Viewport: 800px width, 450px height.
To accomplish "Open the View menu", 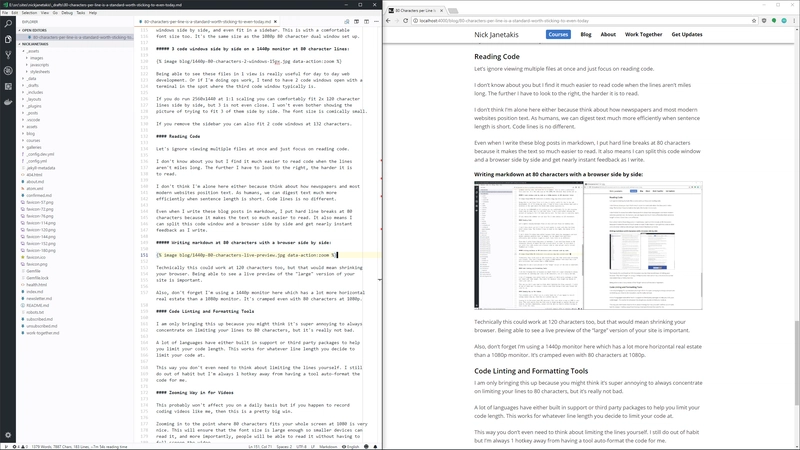I will pos(45,13).
